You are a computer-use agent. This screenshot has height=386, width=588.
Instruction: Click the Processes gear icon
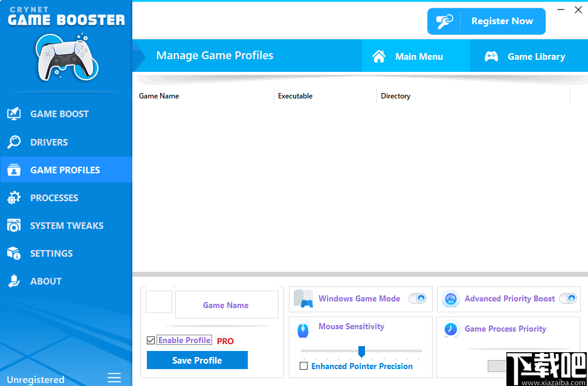coord(14,198)
